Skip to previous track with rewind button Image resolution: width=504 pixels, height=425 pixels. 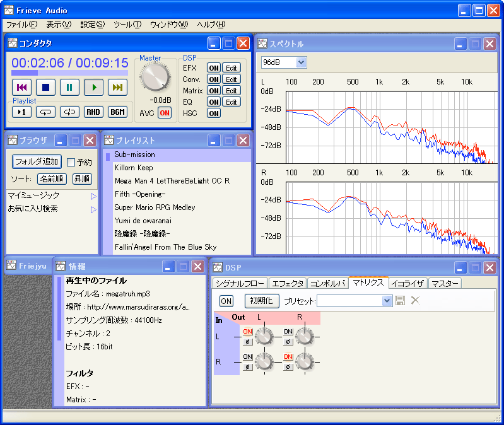pos(21,88)
